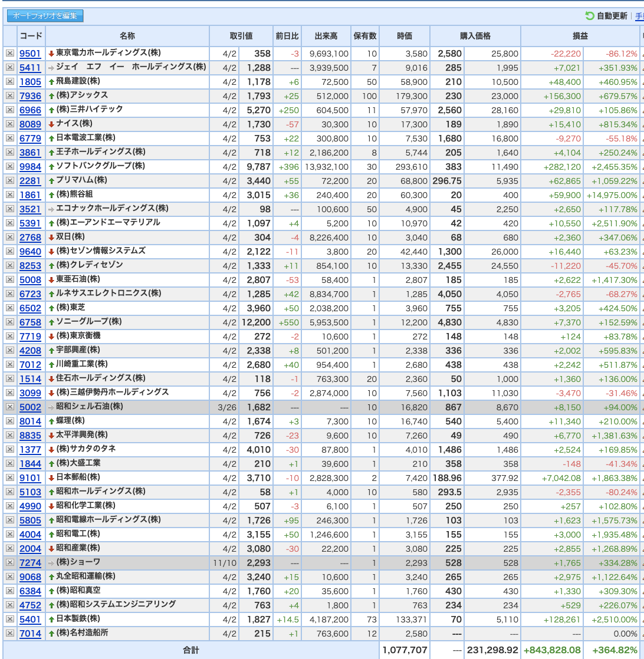Viewport: 644px width, 659px height.
Task: Click the 時価 column header
Action: coord(405,36)
